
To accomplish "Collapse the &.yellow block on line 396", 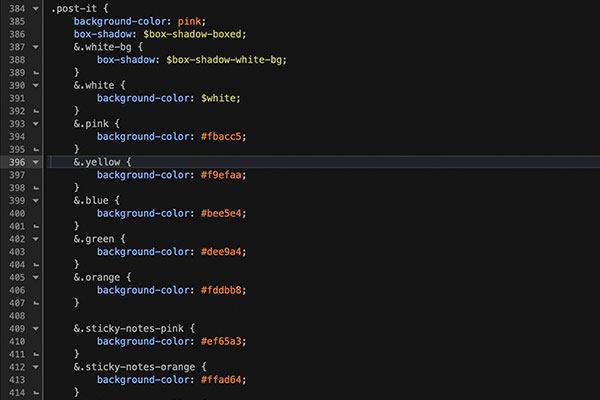I will coord(37,161).
